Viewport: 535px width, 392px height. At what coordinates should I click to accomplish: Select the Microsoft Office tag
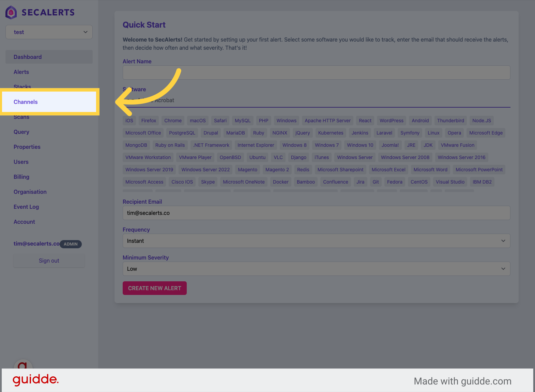coord(143,133)
